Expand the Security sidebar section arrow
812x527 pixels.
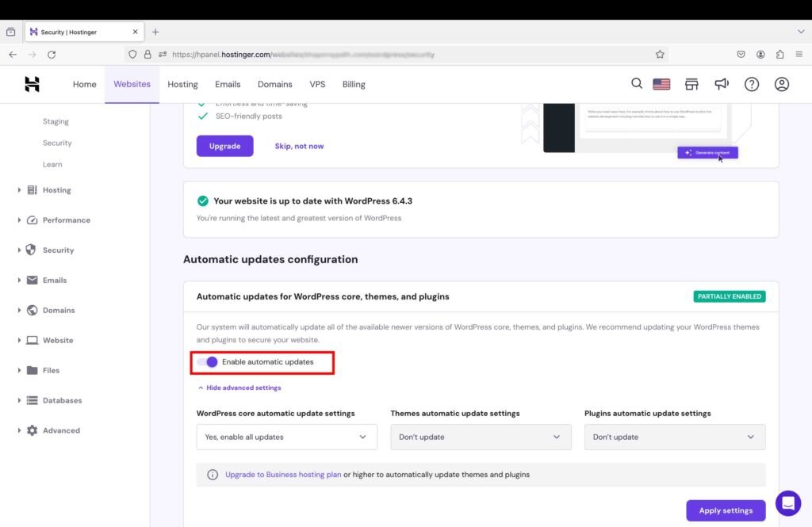click(19, 250)
